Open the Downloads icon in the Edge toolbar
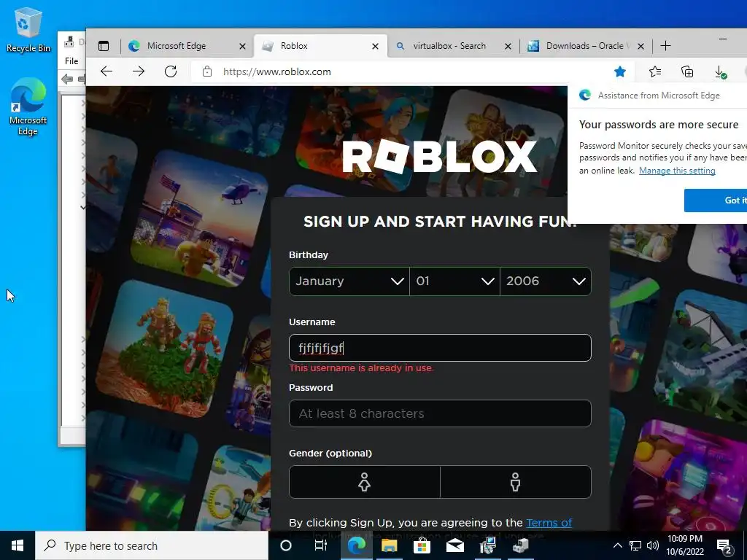The width and height of the screenshot is (747, 560). coord(720,72)
